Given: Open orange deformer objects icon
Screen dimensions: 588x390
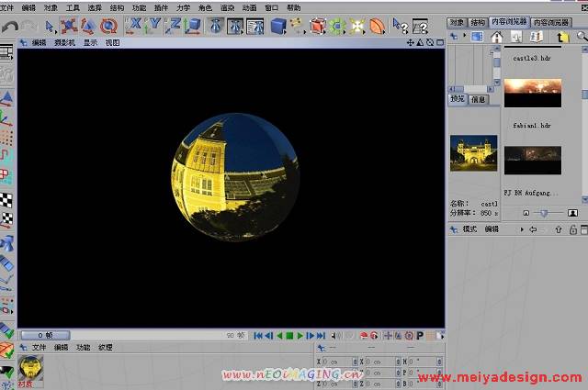Looking at the screenshot, I should pos(378,27).
